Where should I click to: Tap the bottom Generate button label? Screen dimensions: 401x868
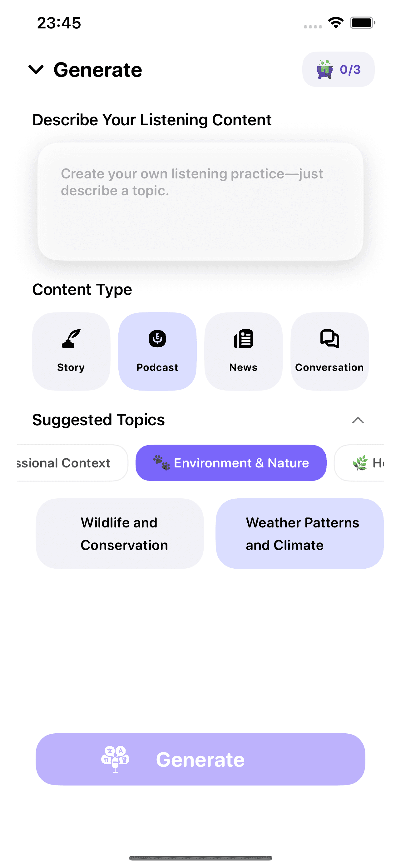pos(200,760)
